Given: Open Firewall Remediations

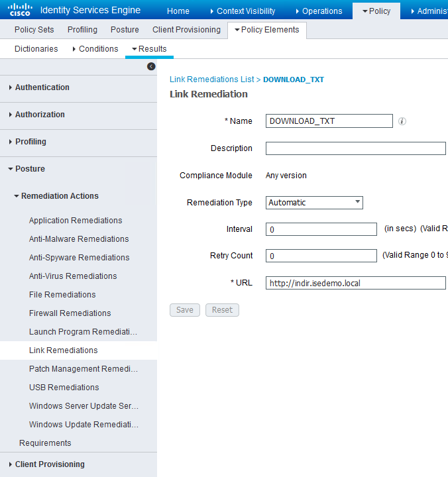Looking at the screenshot, I should 70,313.
